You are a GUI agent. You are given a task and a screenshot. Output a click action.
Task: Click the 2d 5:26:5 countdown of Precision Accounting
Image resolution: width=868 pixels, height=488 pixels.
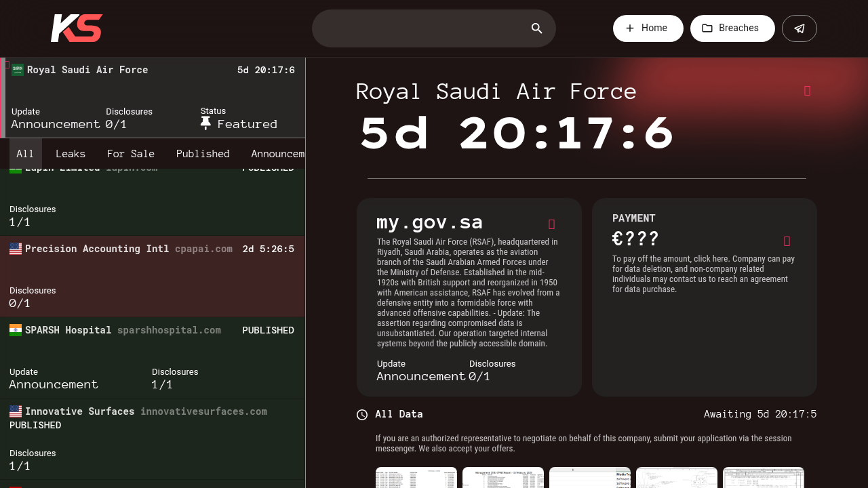pyautogui.click(x=269, y=249)
